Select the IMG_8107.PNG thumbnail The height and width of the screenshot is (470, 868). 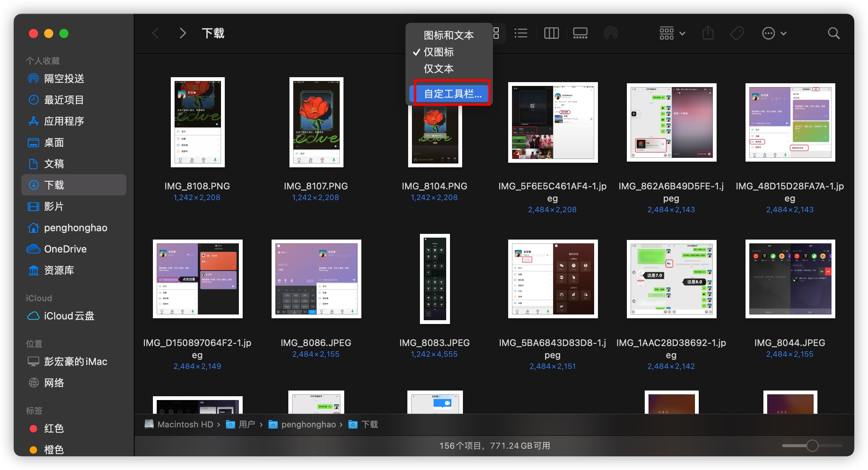(316, 122)
